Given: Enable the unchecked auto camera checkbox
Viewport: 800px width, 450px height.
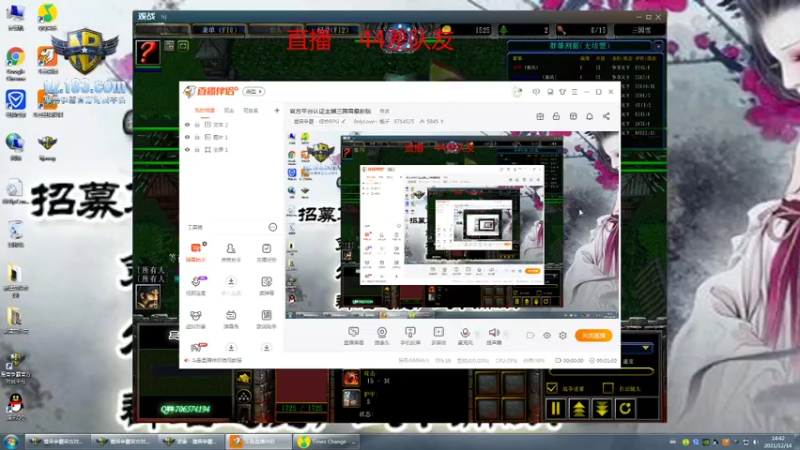Looking at the screenshot, I should [608, 388].
